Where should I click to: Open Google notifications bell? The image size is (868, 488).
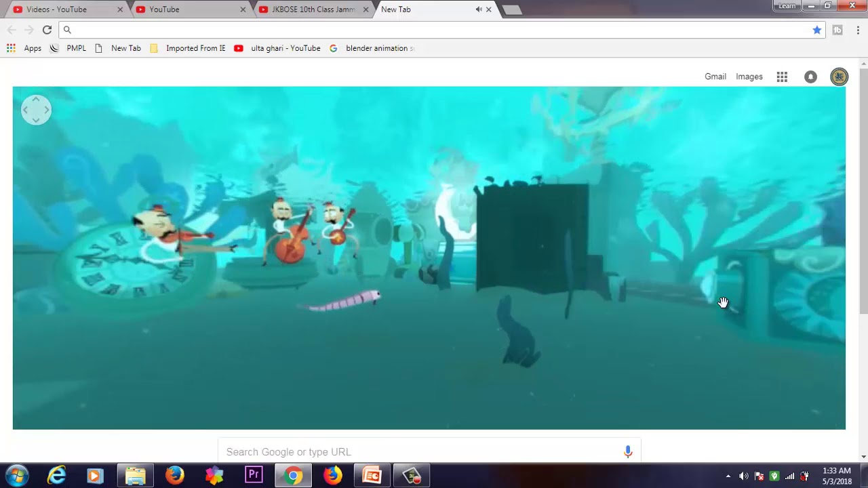[810, 77]
